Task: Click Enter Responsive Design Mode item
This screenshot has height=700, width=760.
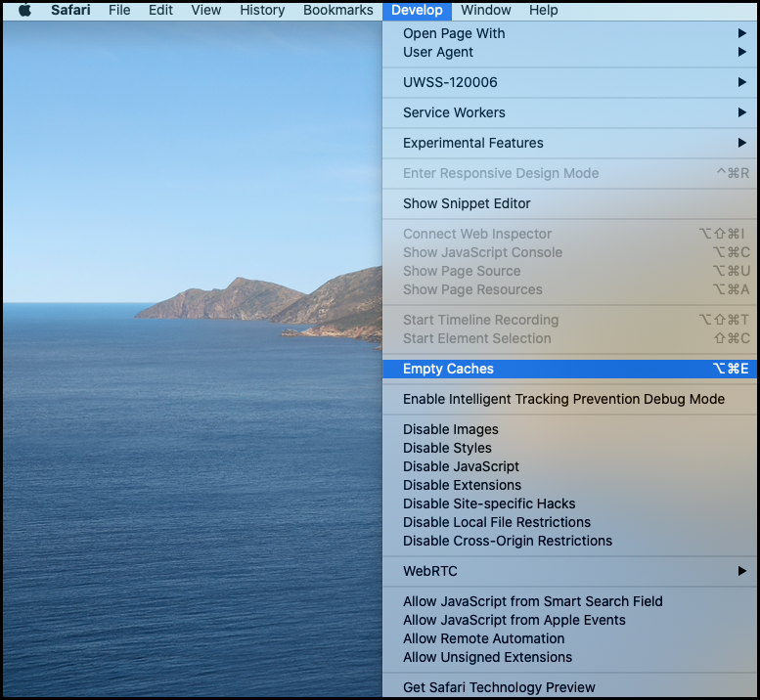Action: tap(571, 173)
